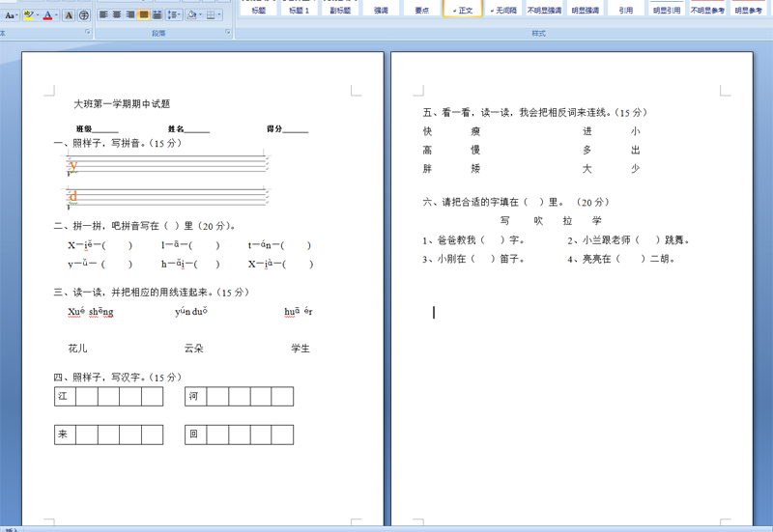Click document title 大班第一学期期中试题

coord(122,104)
